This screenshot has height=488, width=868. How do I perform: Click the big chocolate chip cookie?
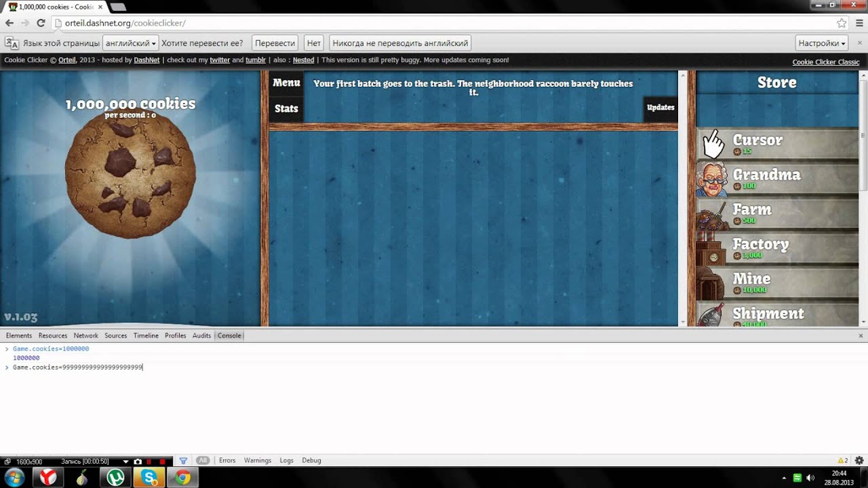[x=130, y=175]
